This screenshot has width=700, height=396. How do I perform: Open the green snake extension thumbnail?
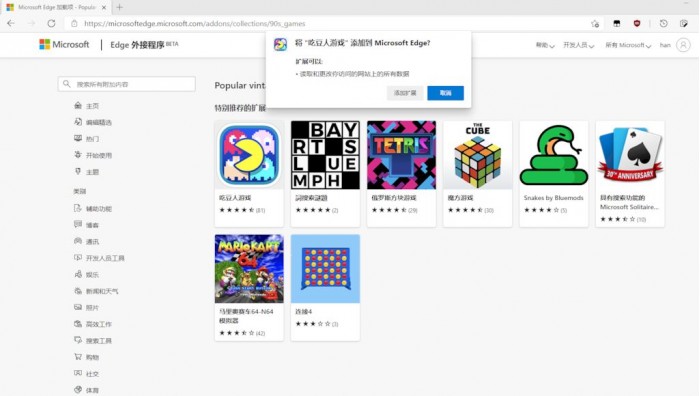pos(554,155)
